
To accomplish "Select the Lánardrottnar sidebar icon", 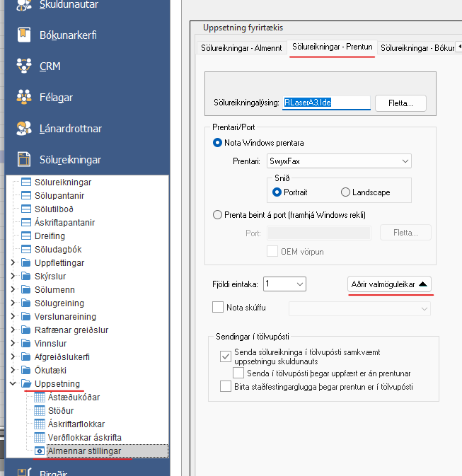I will click(x=25, y=129).
